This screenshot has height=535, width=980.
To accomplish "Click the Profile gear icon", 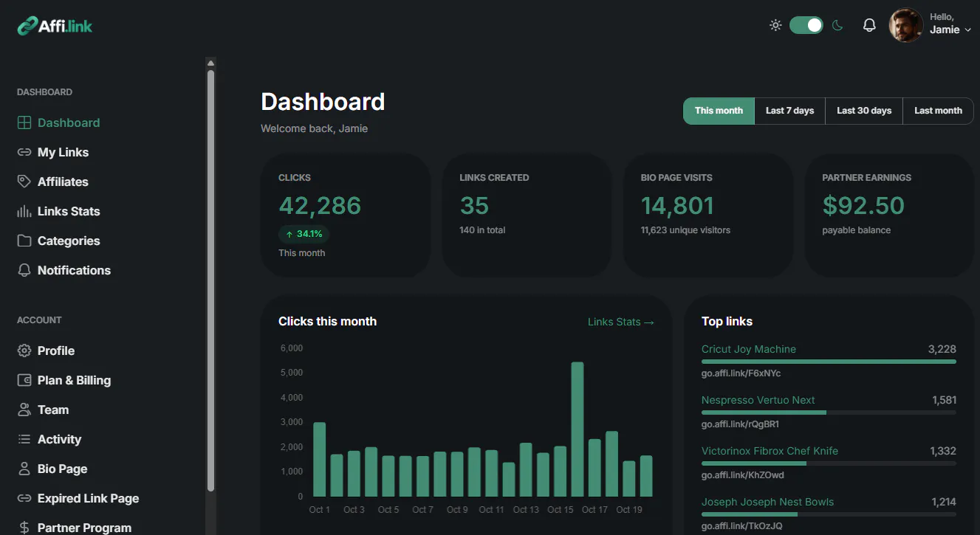I will click(24, 351).
